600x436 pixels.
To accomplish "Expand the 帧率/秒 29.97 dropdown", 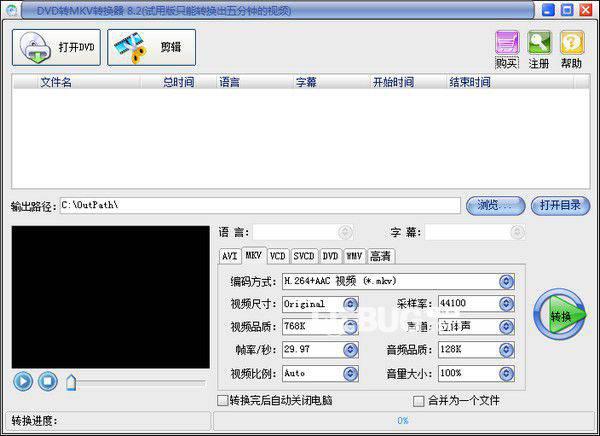I will point(350,350).
